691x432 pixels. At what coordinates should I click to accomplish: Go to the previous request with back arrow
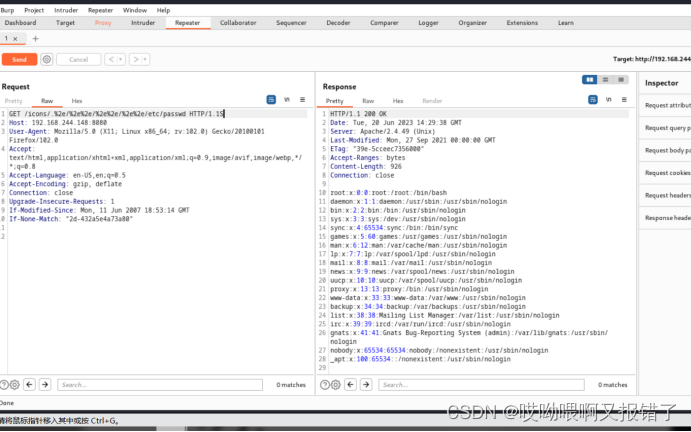[111, 59]
